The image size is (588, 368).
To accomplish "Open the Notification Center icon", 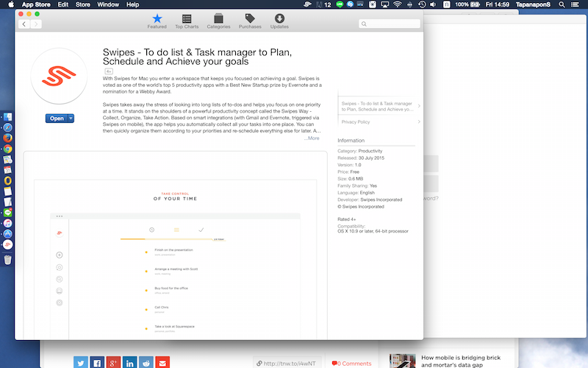I will pyautogui.click(x=575, y=4).
